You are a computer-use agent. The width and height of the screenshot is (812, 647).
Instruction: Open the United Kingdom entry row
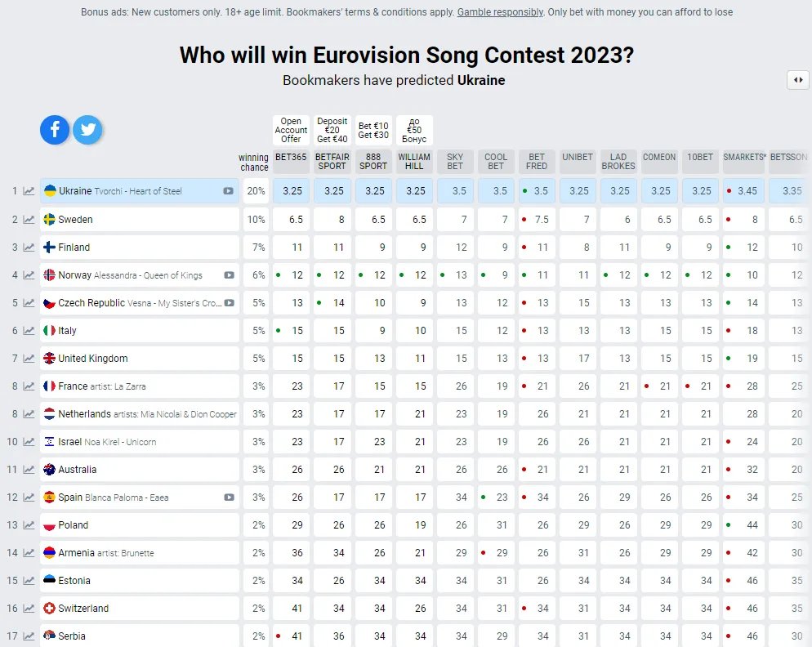pos(139,359)
